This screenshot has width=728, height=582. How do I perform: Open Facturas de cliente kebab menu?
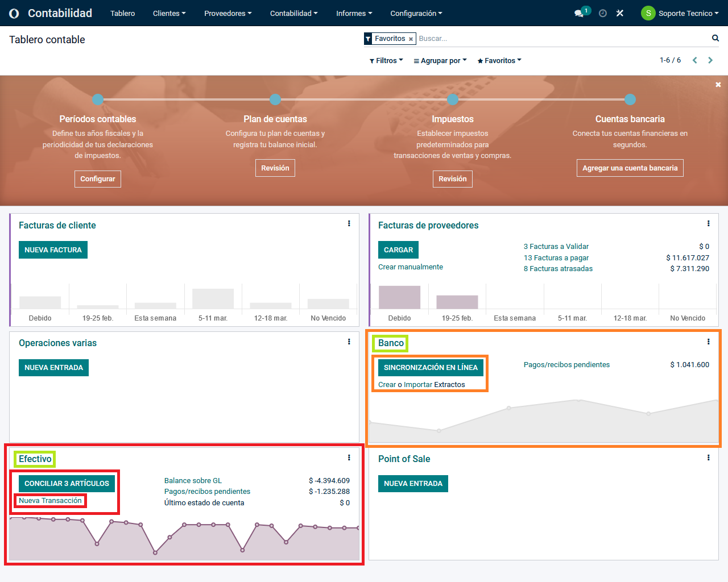349,224
